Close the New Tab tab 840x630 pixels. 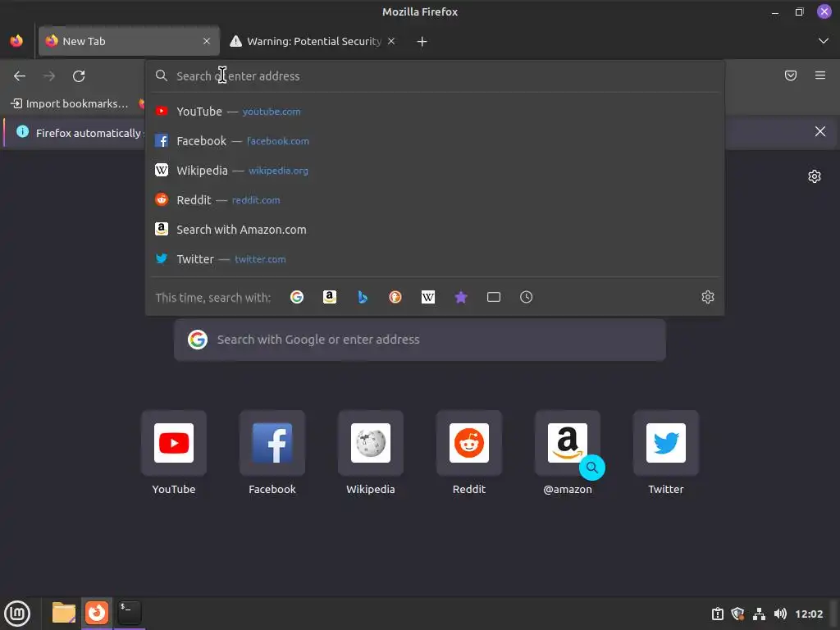pos(207,41)
